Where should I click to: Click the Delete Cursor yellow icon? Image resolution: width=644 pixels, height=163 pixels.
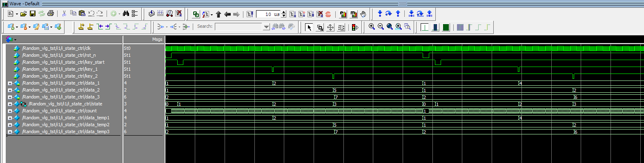90,27
